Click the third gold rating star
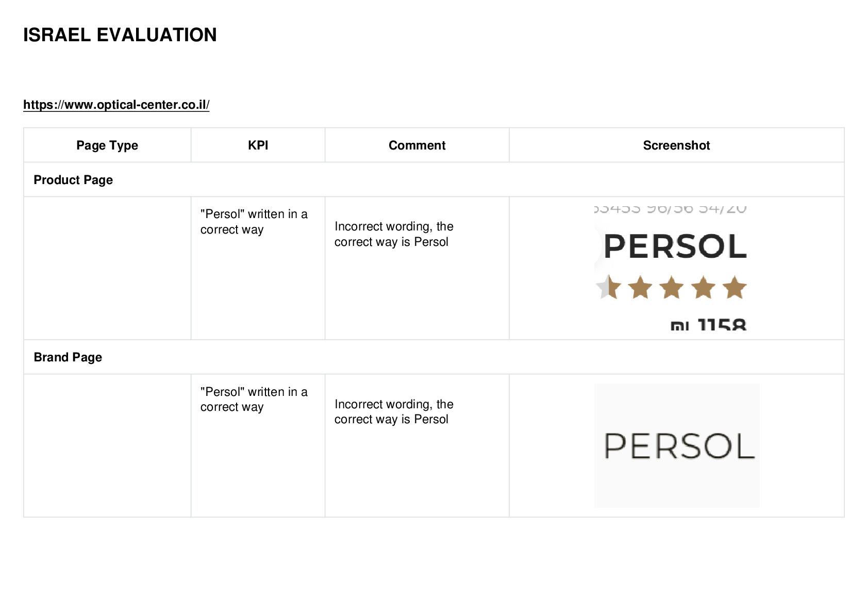This screenshot has height=614, width=868. [672, 287]
